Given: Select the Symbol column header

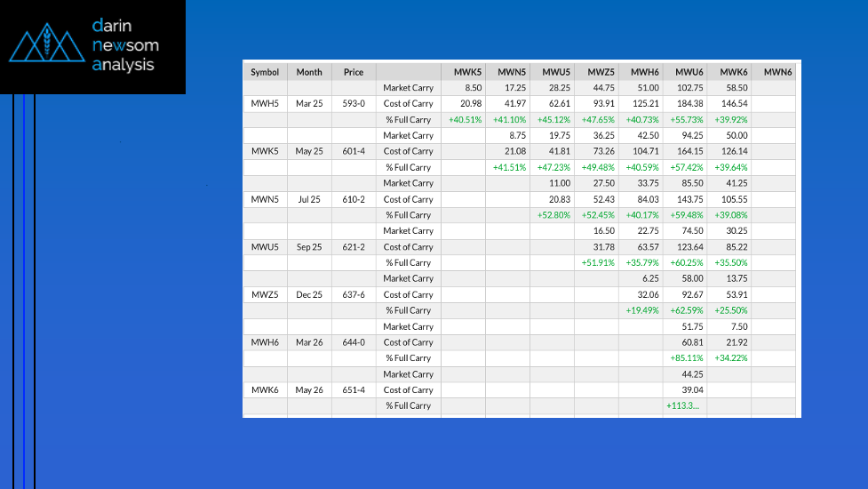Looking at the screenshot, I should [x=265, y=72].
